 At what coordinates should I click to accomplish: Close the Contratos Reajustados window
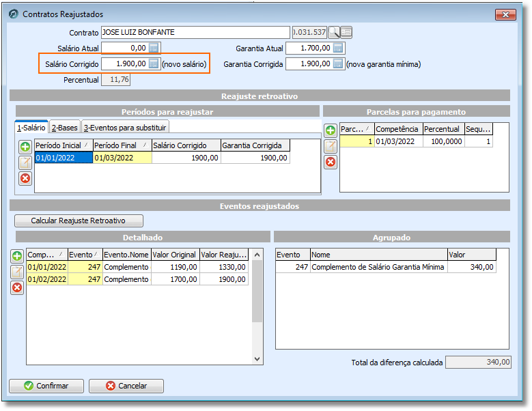[x=505, y=14]
